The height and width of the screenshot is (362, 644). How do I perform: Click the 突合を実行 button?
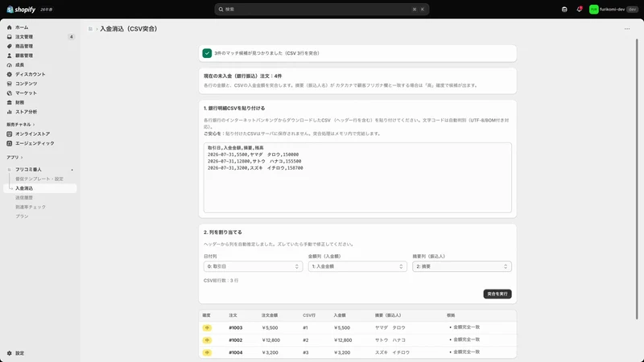tap(497, 294)
